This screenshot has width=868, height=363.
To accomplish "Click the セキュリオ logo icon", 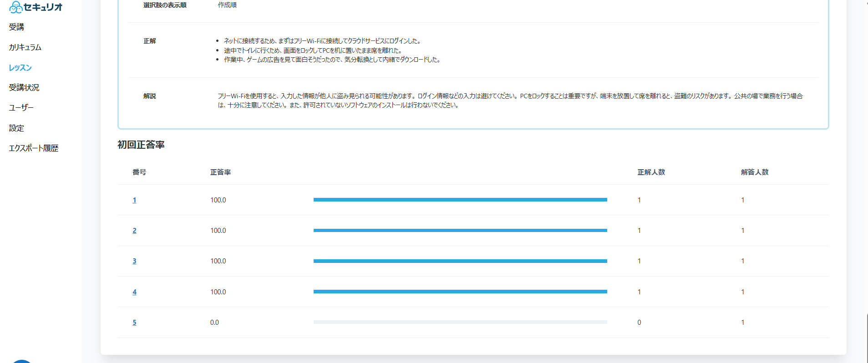I will [x=16, y=7].
